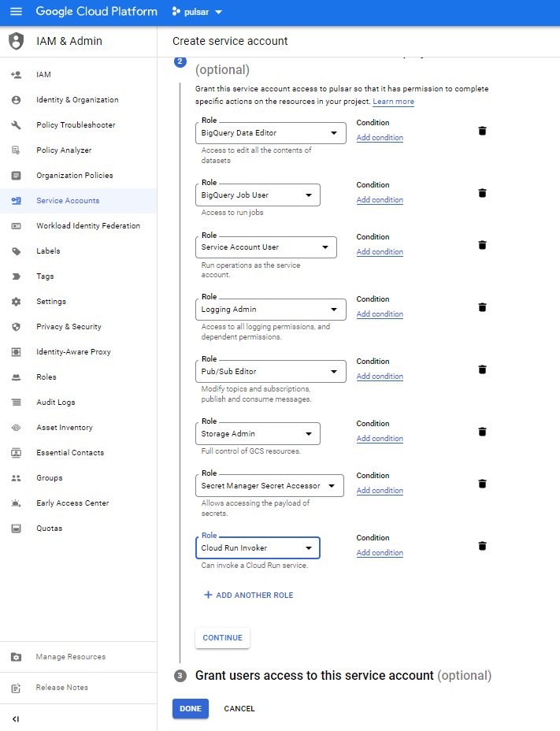Click ADD ANOTHER ROLE
This screenshot has width=560, height=731.
coord(249,595)
